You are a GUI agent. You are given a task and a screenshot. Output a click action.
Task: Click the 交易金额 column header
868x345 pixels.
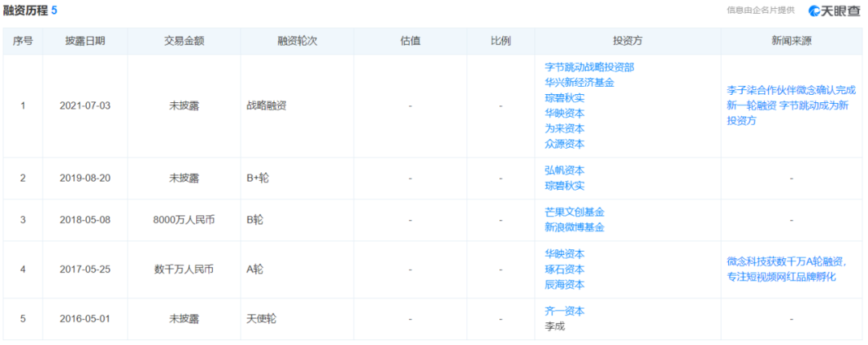tap(184, 42)
